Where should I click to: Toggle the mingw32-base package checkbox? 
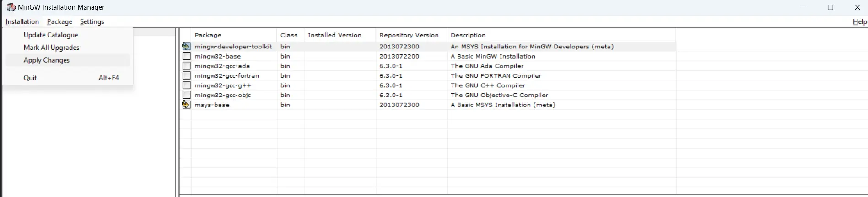(x=186, y=56)
